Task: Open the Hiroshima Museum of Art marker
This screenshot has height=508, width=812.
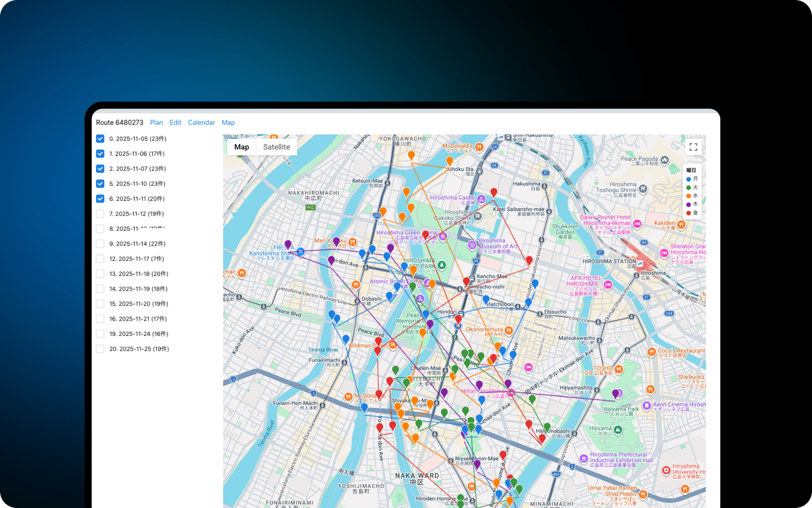Action: pyautogui.click(x=472, y=245)
